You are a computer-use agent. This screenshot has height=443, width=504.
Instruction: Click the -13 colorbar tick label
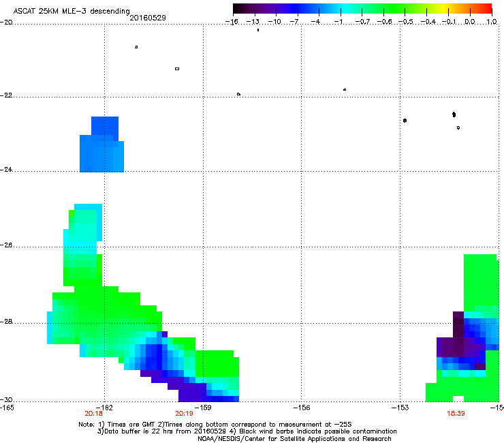[x=253, y=22]
